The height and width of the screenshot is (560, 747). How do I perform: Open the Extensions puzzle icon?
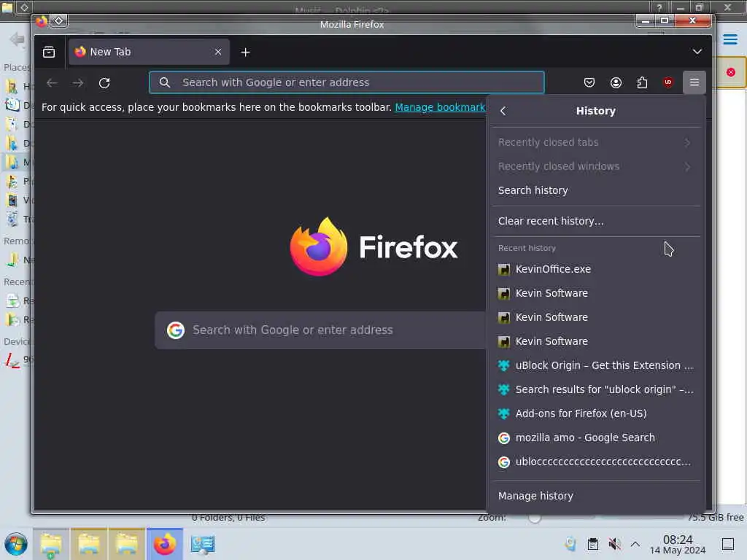point(642,82)
